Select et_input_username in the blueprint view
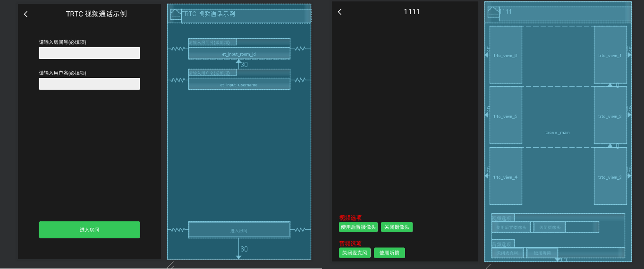This screenshot has height=269, width=644. click(x=239, y=84)
